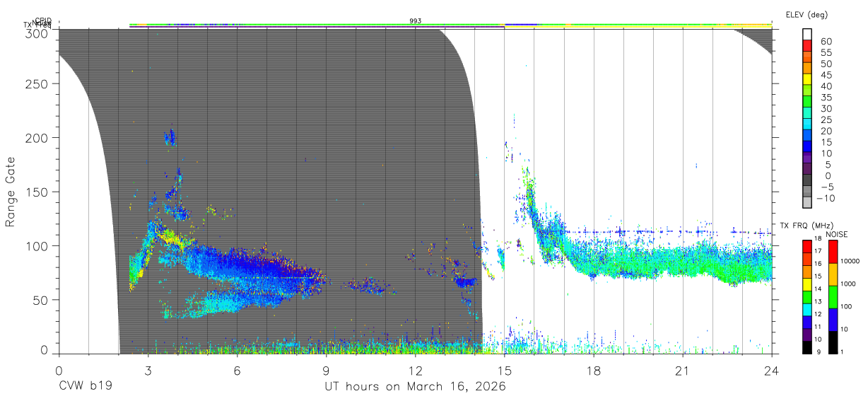Click the '3' hour tick on the time axis
Image resolution: width=868 pixels, height=401 pixels.
[148, 370]
